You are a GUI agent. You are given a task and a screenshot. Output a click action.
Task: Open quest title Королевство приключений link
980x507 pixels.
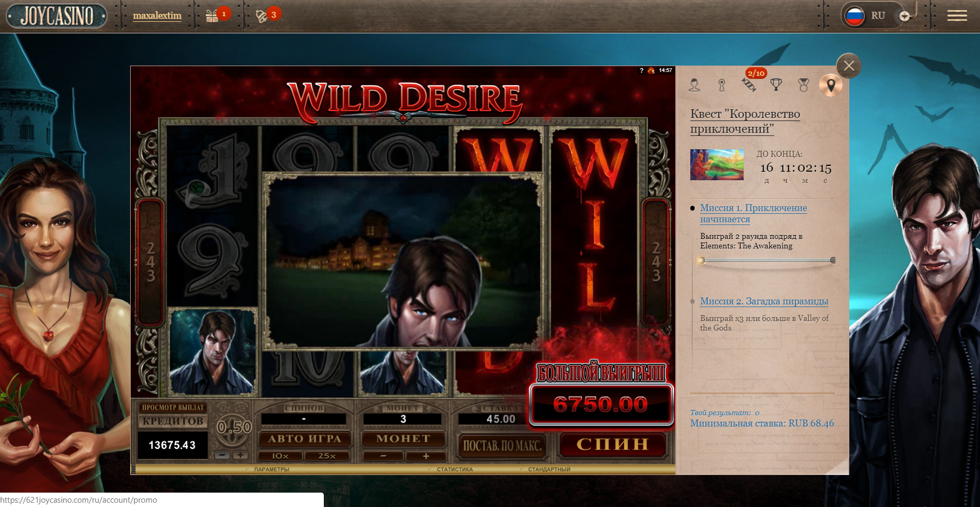pos(745,121)
